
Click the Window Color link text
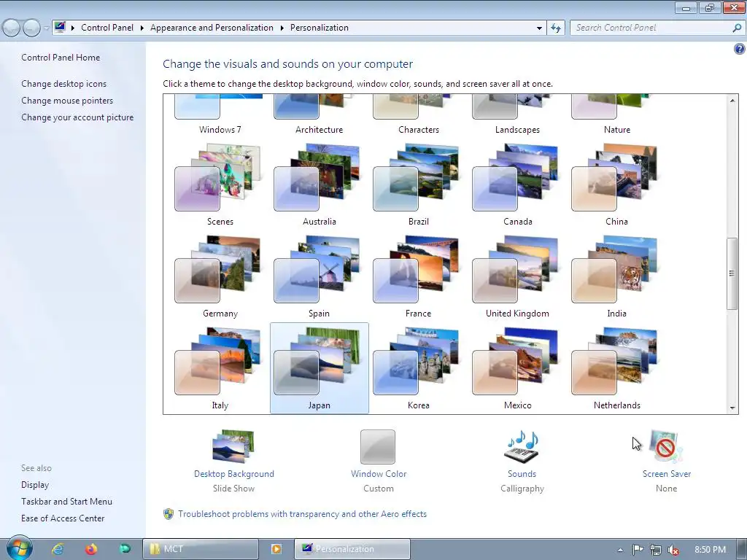pyautogui.click(x=379, y=474)
